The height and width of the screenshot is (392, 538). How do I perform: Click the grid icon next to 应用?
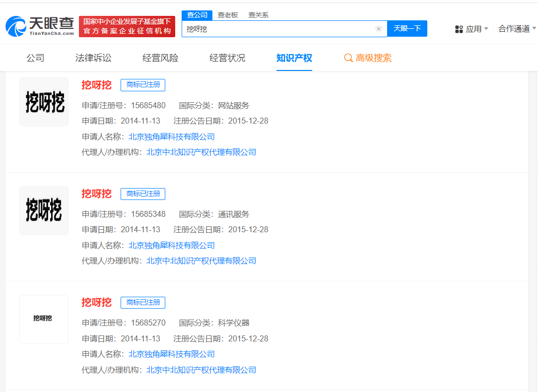[459, 29]
